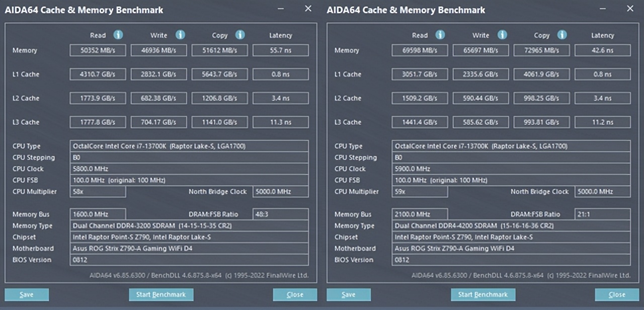Select the 42.6 ns Memory Latency result field
The image size is (644, 310).
click(602, 50)
